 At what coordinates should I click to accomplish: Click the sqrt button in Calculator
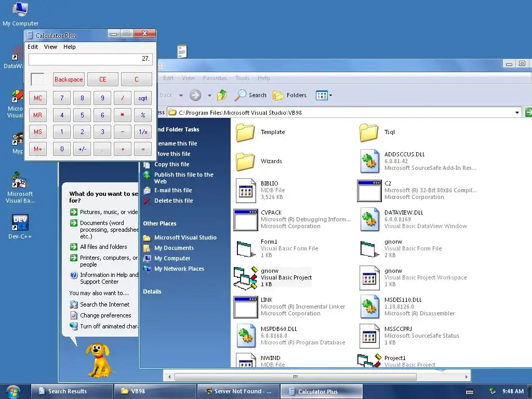[x=143, y=98]
